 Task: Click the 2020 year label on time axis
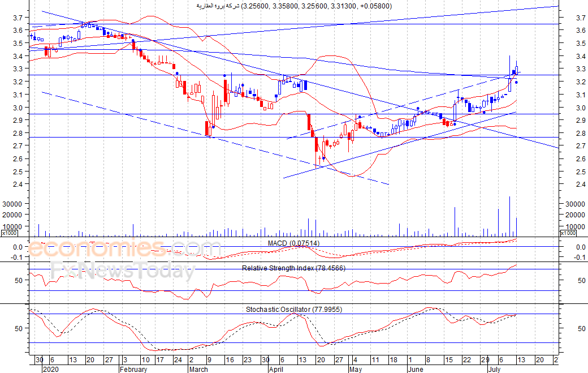[51, 369]
